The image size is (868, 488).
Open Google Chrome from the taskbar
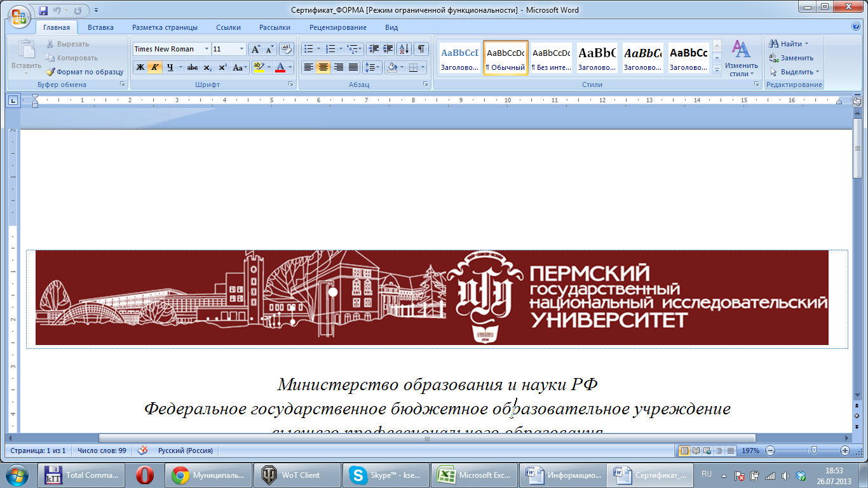coord(208,475)
